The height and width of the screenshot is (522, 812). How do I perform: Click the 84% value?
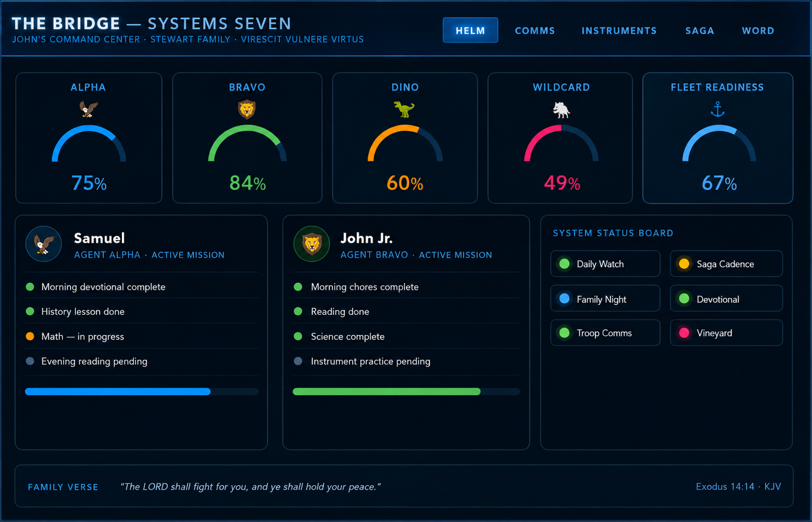click(248, 183)
